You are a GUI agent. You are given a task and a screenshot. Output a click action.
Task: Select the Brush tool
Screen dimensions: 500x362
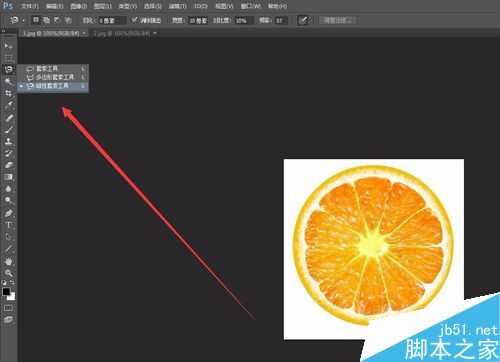9,129
